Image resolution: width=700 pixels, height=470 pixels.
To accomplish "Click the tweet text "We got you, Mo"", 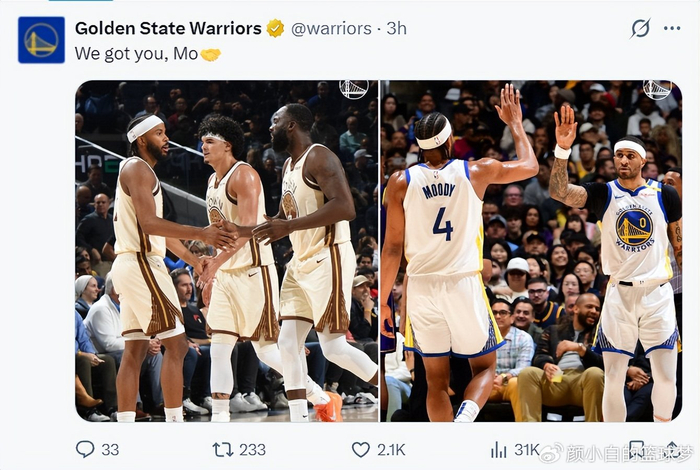I will point(136,54).
